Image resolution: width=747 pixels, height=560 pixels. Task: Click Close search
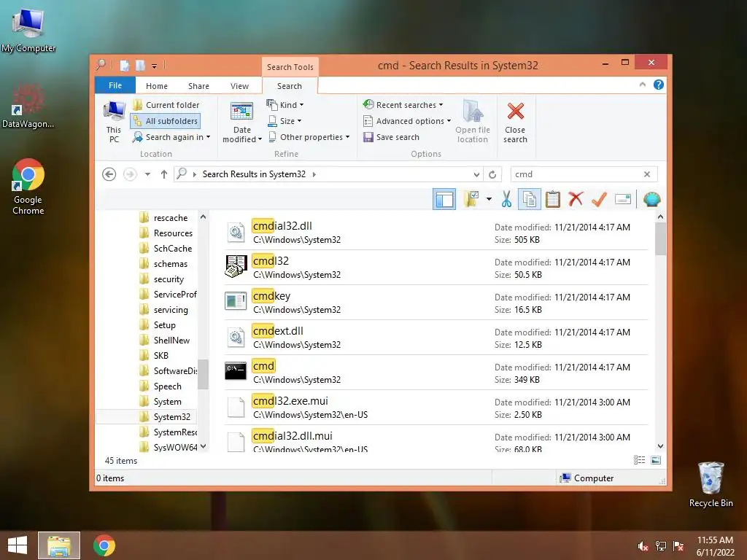pos(515,122)
